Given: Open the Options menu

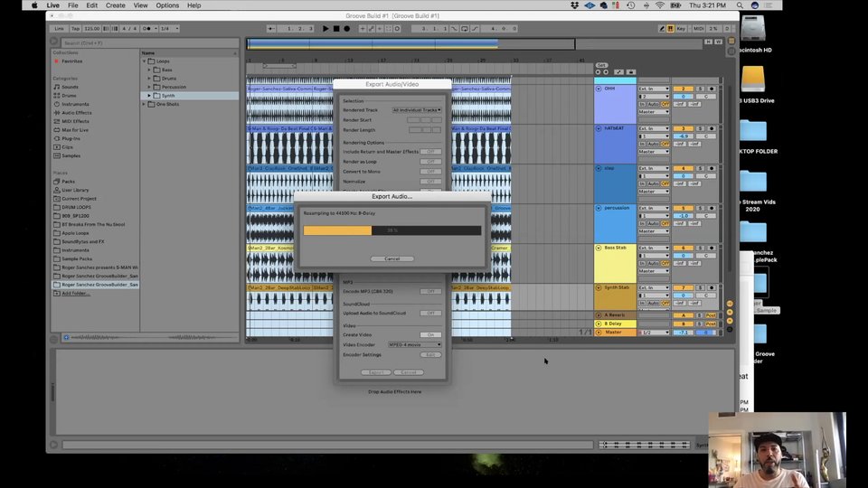Looking at the screenshot, I should click(167, 5).
